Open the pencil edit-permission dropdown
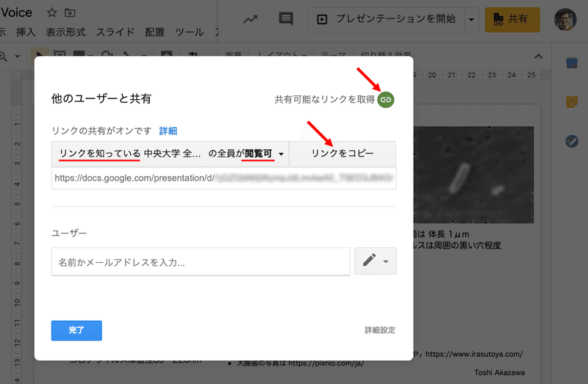 pos(376,261)
